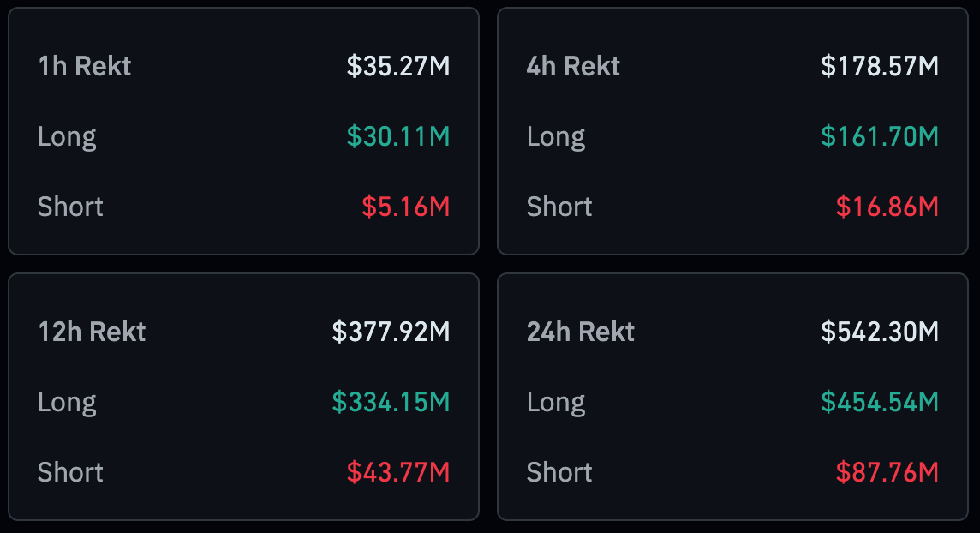
Task: Click the Long label in 12h card
Action: [x=67, y=402]
